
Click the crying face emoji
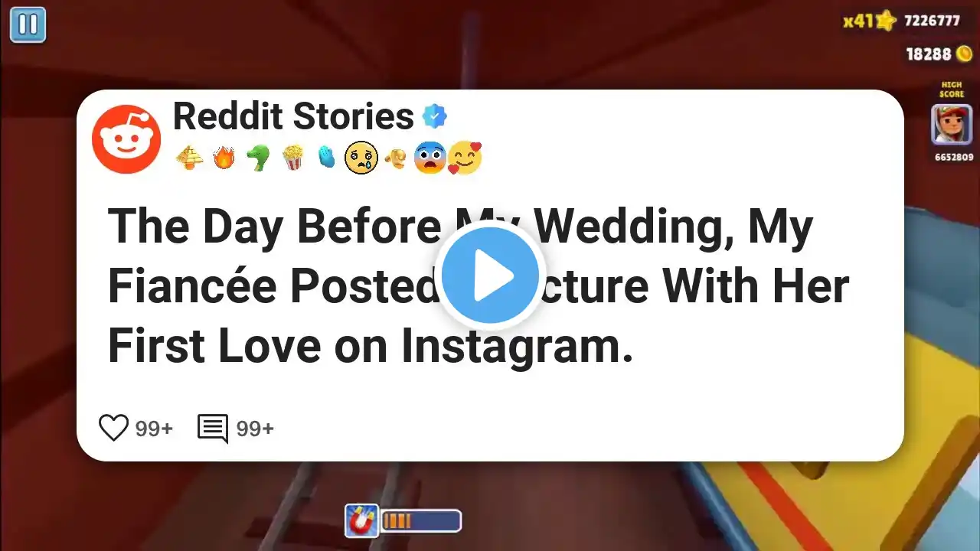coord(361,158)
